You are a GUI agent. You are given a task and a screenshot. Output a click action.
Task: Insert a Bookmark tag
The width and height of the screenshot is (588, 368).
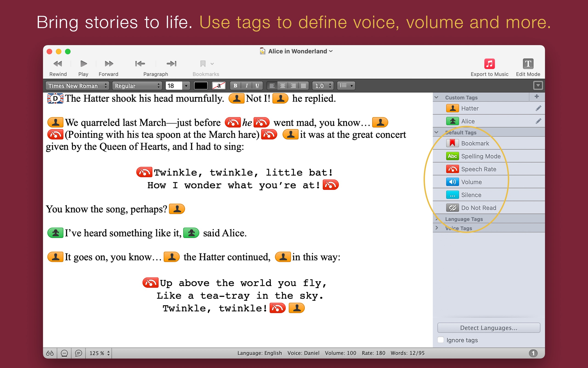489,143
